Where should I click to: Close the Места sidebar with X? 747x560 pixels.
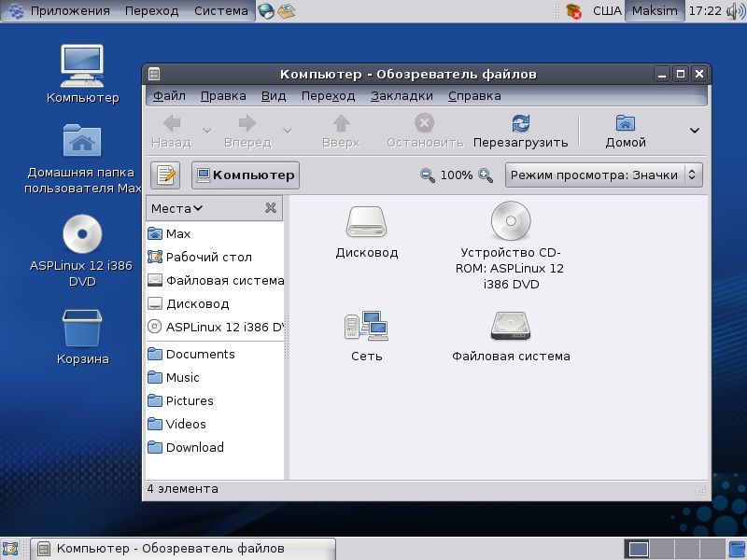(x=271, y=207)
